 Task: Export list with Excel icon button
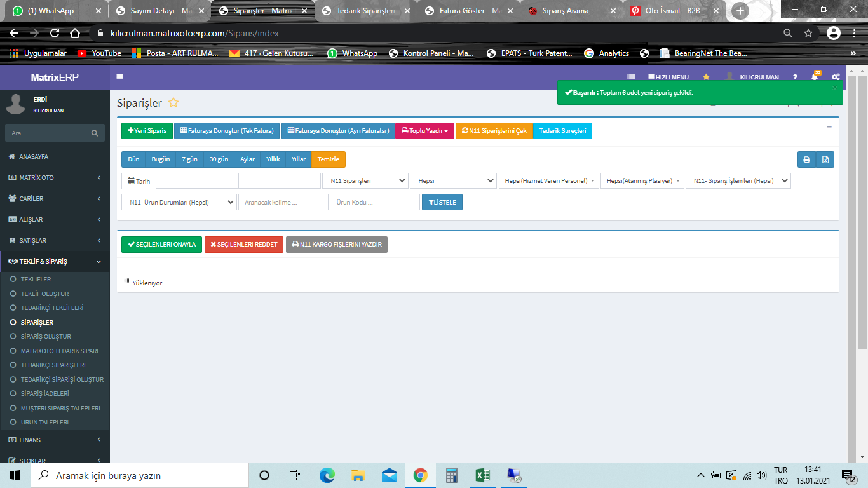pyautogui.click(x=825, y=159)
